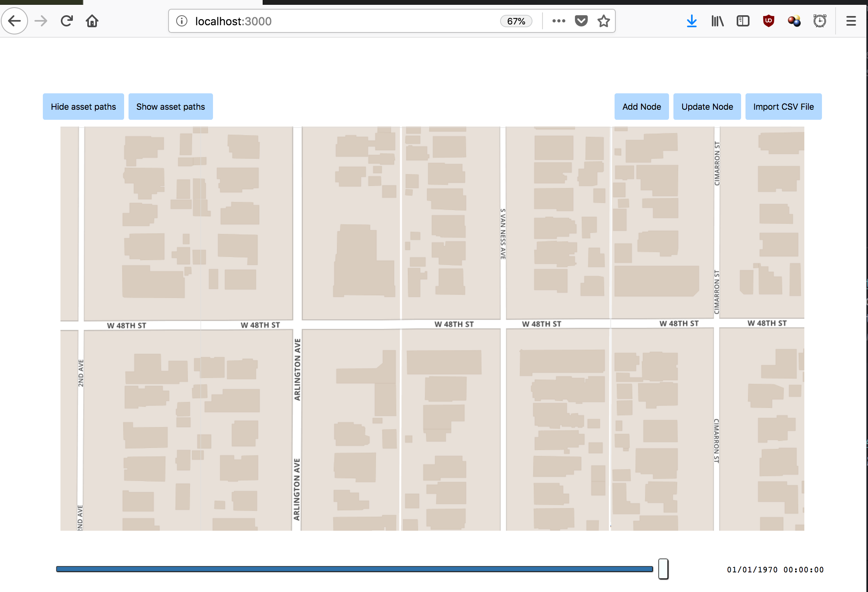Viewport: 868px width, 592px height.
Task: Click the timeline slider handle
Action: pyautogui.click(x=663, y=569)
